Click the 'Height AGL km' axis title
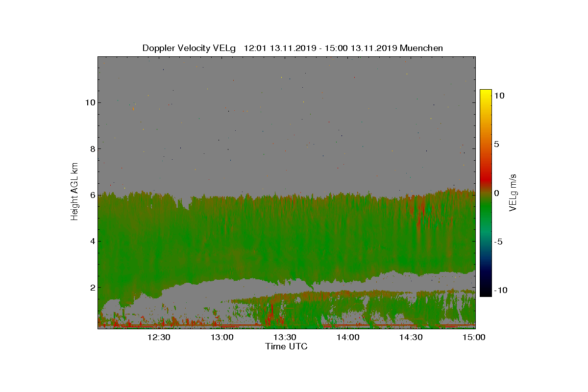The width and height of the screenshot is (588, 392). pos(74,192)
